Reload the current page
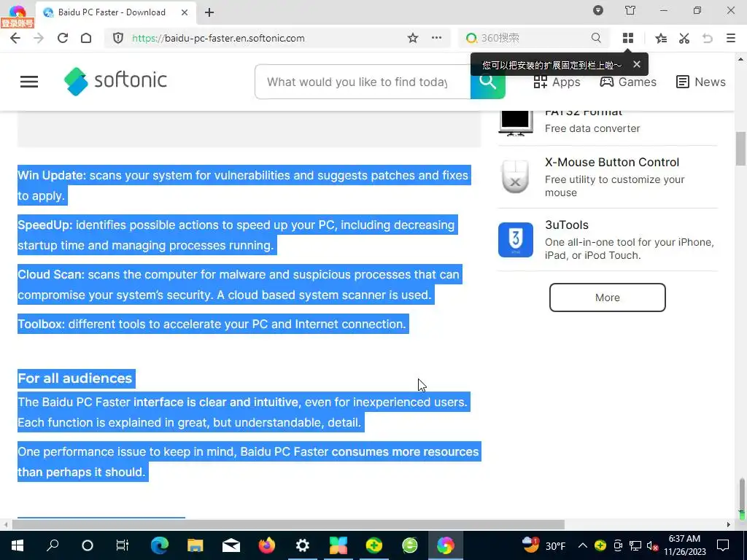 63,38
